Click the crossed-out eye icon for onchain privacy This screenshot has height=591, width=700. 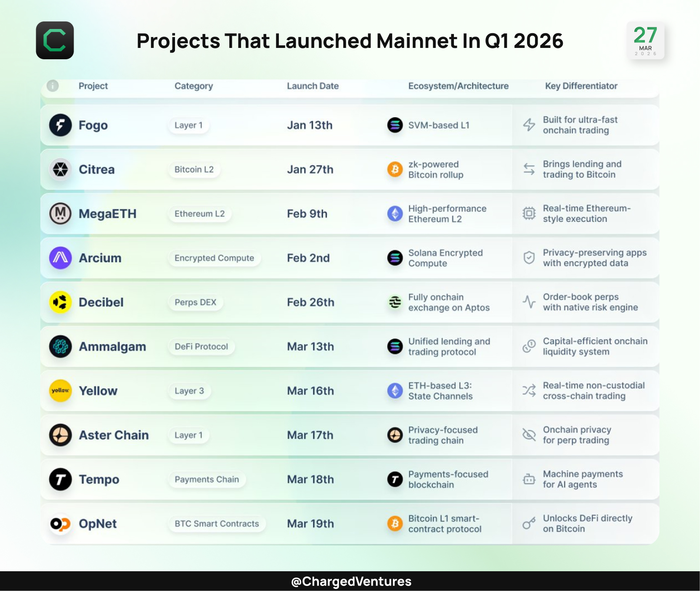[x=529, y=435]
